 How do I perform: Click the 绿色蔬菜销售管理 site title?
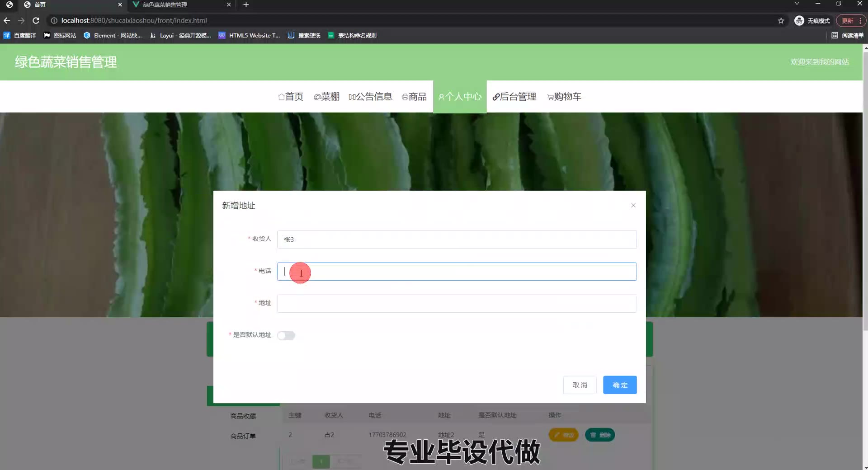click(66, 62)
